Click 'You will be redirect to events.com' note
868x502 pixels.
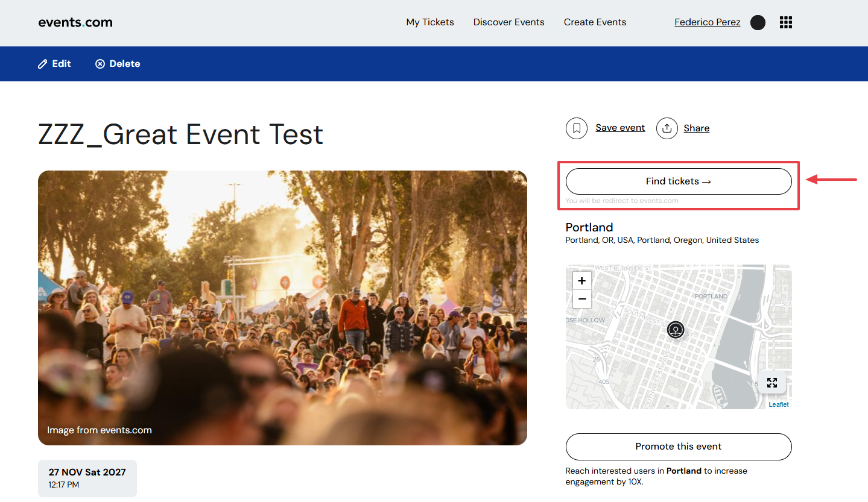622,201
